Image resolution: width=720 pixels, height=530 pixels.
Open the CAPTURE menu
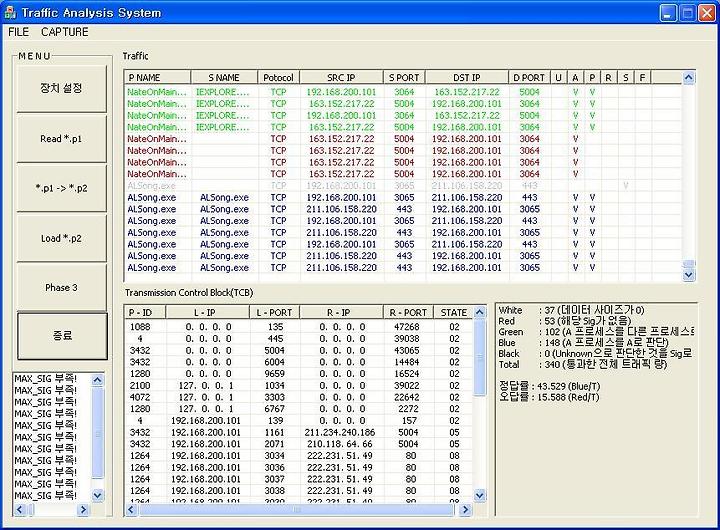(65, 32)
